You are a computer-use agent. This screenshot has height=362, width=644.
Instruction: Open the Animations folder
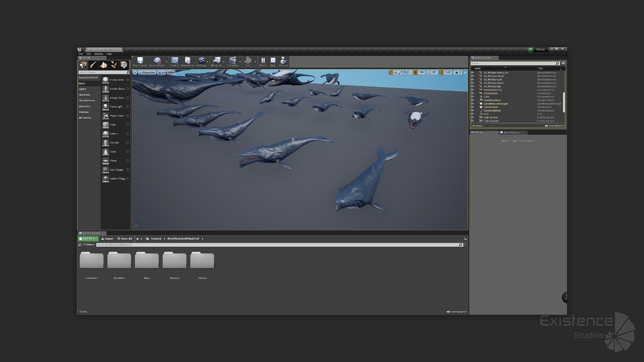coord(92,265)
